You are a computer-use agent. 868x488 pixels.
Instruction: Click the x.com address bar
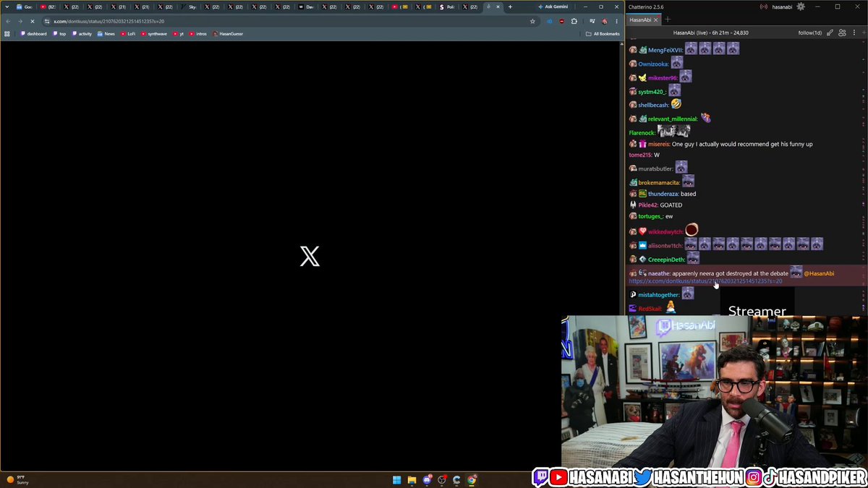coord(289,21)
